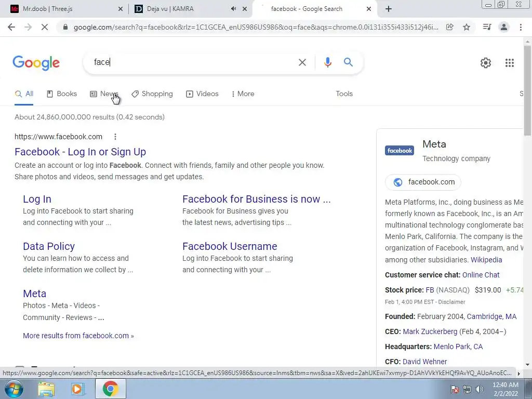
Task: Open Google search settings gear
Action: pos(486,63)
